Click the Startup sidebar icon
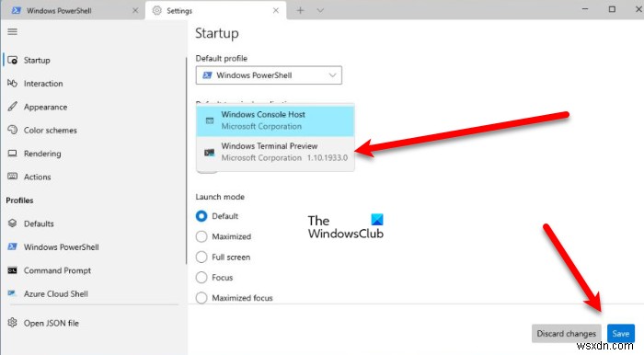644x355 pixels. (13, 61)
